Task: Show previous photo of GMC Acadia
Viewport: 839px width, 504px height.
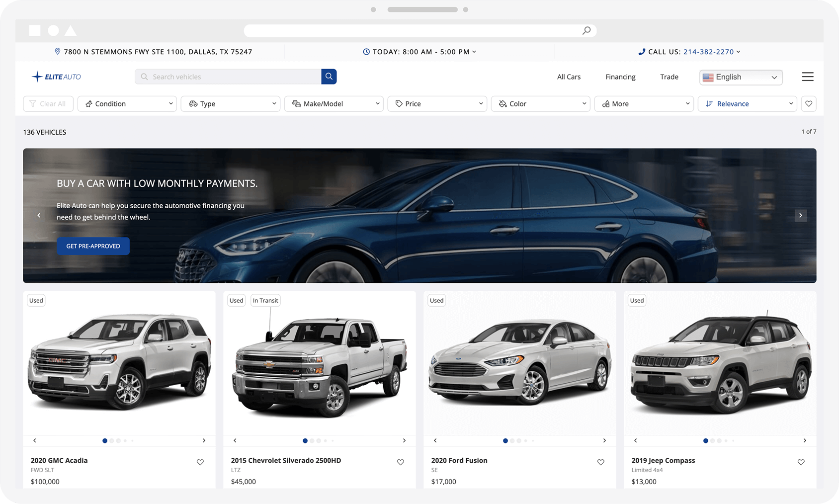Action: (35, 440)
